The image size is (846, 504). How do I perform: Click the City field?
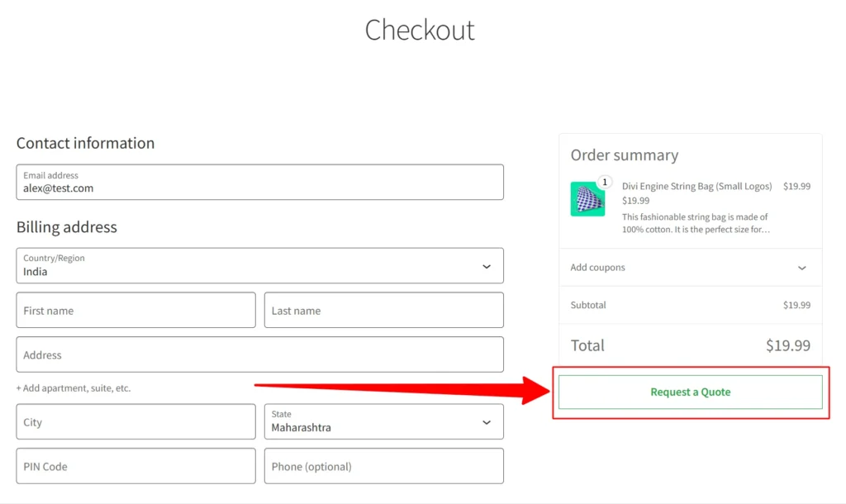point(135,421)
